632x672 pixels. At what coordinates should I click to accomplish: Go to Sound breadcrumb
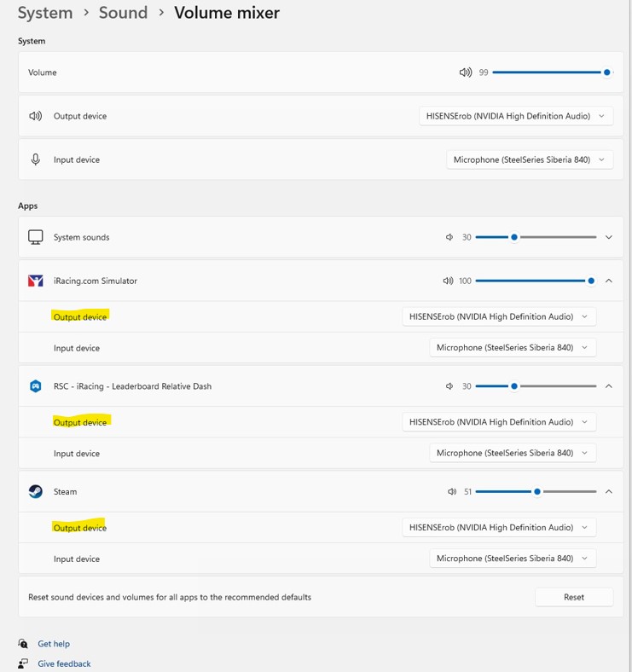pos(123,13)
